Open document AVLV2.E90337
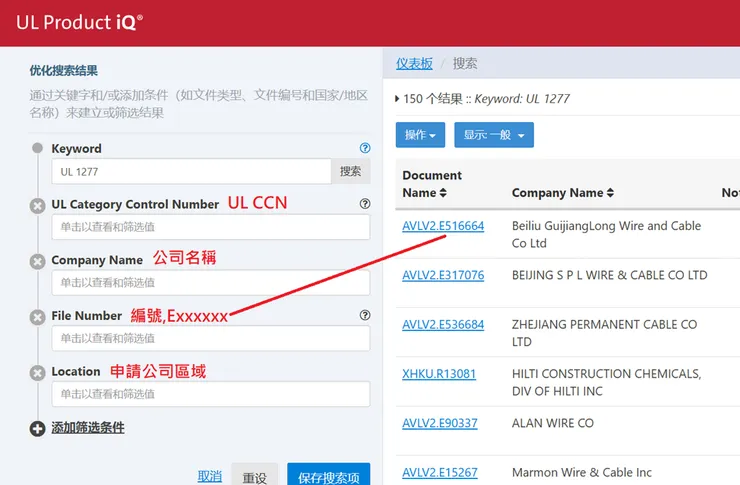Screen dimensions: 740x485 click(440, 423)
